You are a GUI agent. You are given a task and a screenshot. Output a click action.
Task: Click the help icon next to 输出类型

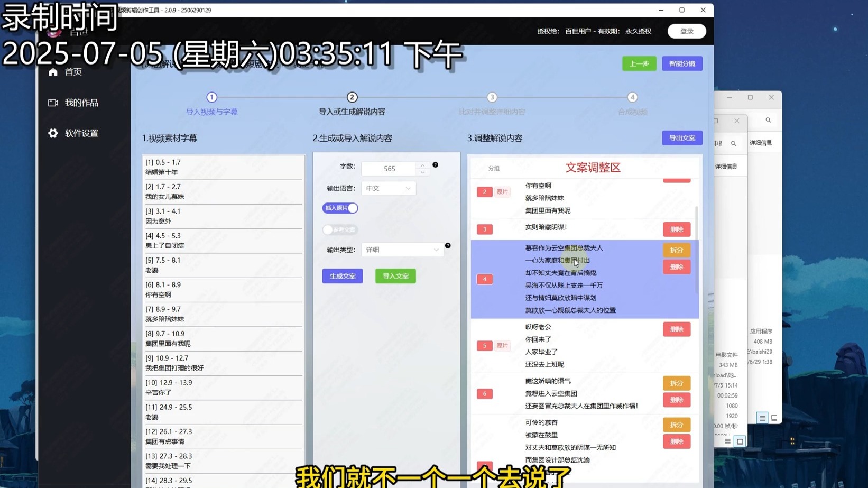pos(448,245)
